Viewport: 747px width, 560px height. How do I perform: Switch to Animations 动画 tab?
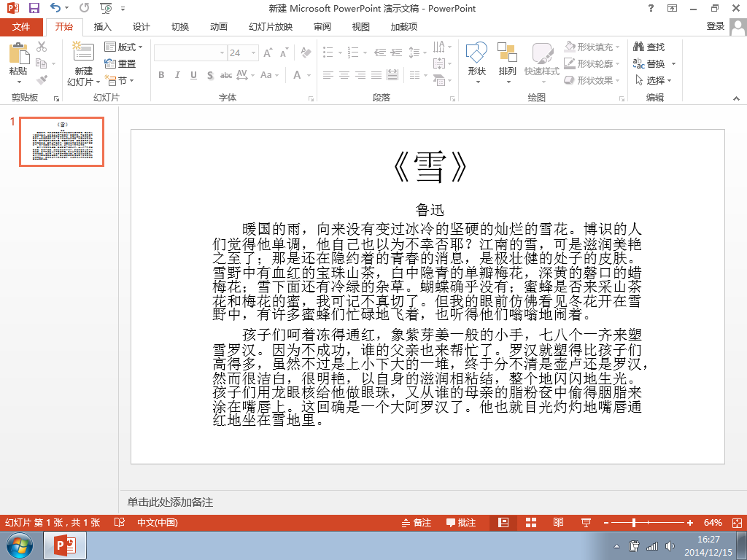pyautogui.click(x=219, y=27)
